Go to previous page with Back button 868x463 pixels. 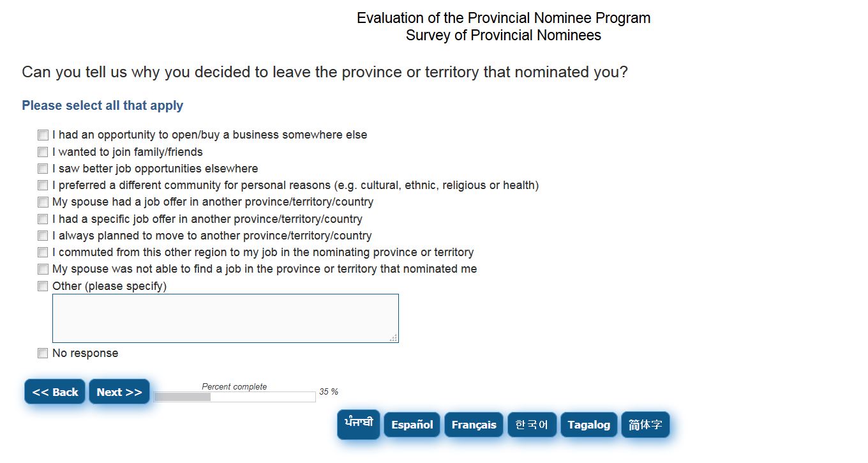tap(55, 392)
